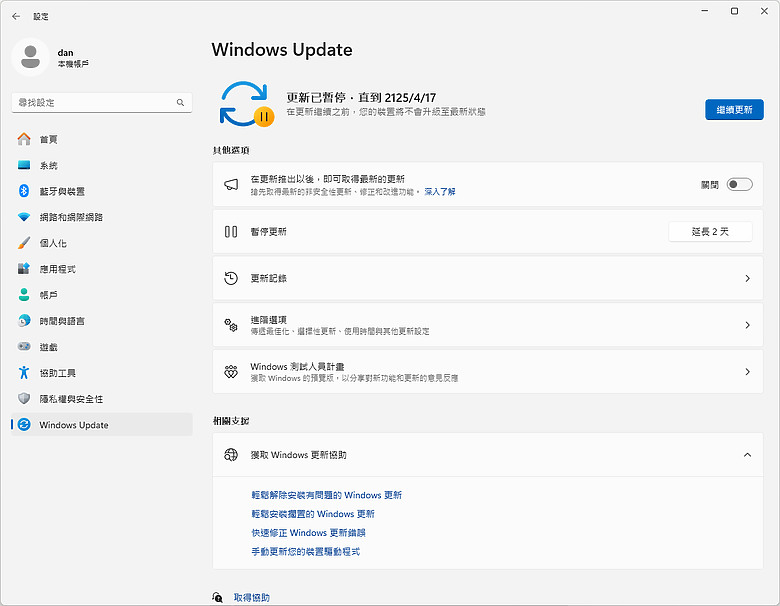This screenshot has height=606, width=780.
Task: Open 藍牙與裝置 Bluetooth icon
Action: tap(24, 191)
